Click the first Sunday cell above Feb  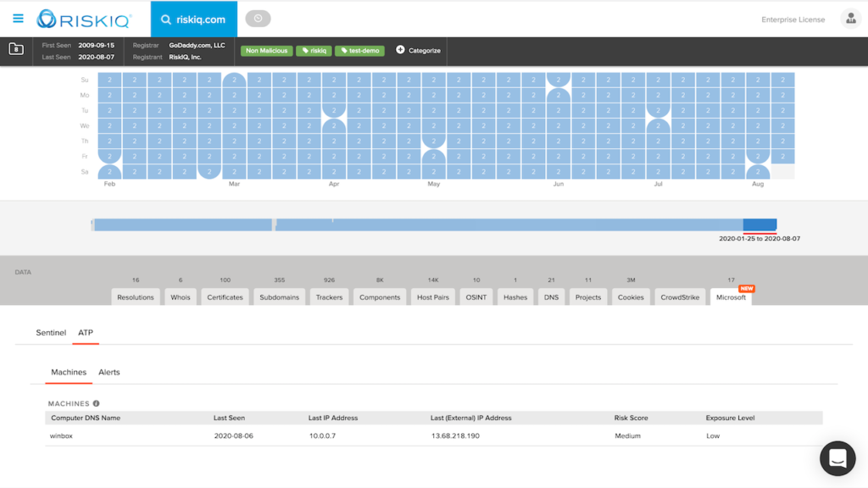point(109,80)
